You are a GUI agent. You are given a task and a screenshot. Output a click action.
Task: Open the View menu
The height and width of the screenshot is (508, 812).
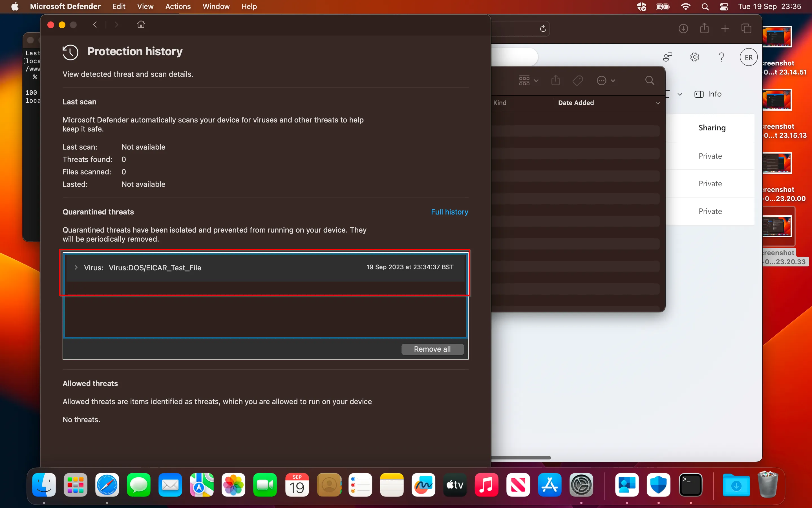click(x=145, y=6)
